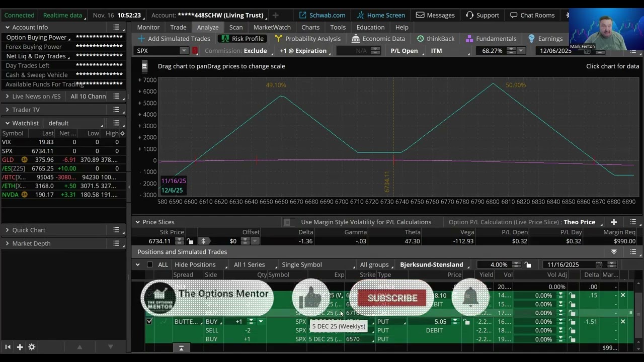Select the Scan tab

point(236,27)
